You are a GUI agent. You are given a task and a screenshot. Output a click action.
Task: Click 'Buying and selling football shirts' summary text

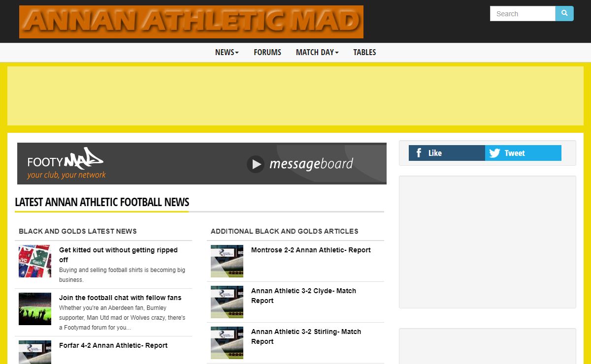pyautogui.click(x=122, y=275)
